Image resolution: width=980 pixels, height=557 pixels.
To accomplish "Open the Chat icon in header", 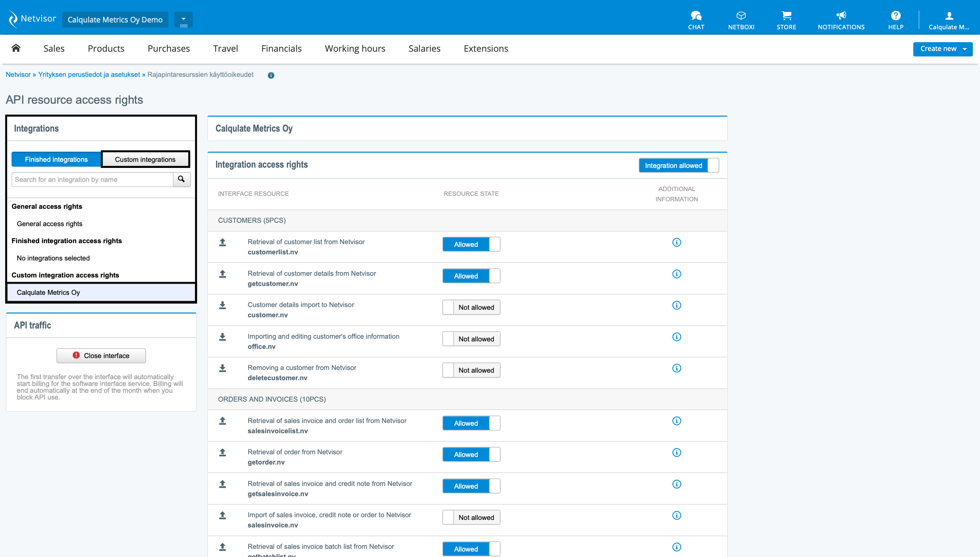I will pos(696,16).
